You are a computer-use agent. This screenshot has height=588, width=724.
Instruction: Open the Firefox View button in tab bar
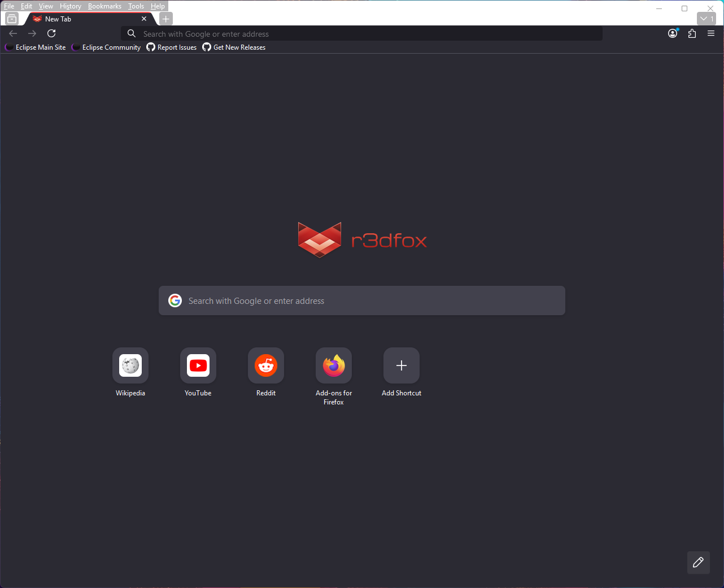click(x=12, y=19)
